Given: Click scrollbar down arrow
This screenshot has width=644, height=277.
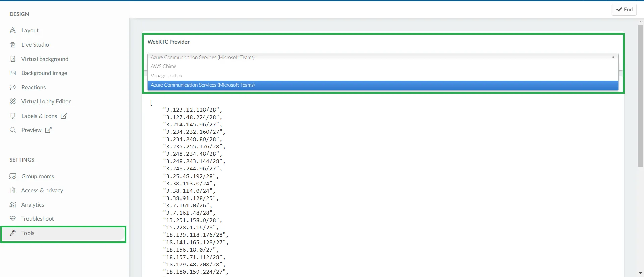Looking at the screenshot, I should [x=640, y=273].
